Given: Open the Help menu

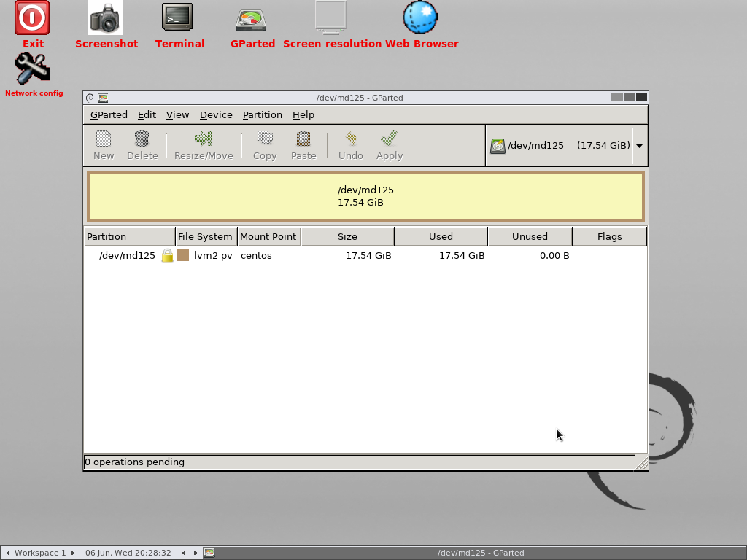Looking at the screenshot, I should 303,114.
